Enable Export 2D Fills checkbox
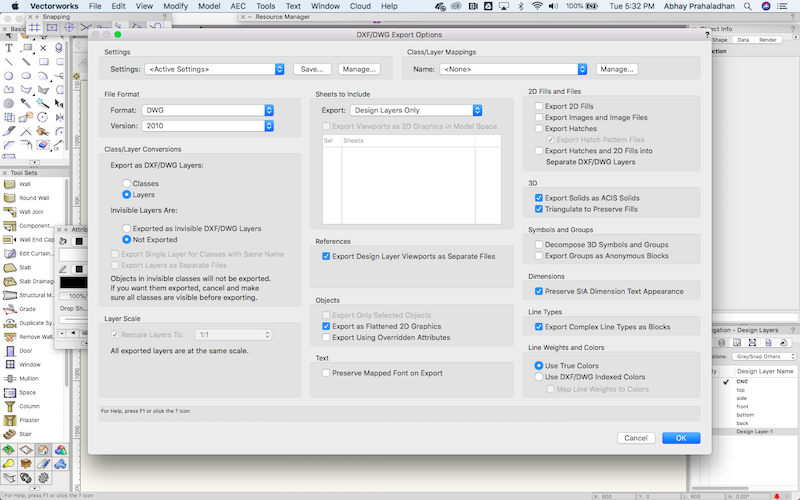This screenshot has width=800, height=500. click(539, 106)
